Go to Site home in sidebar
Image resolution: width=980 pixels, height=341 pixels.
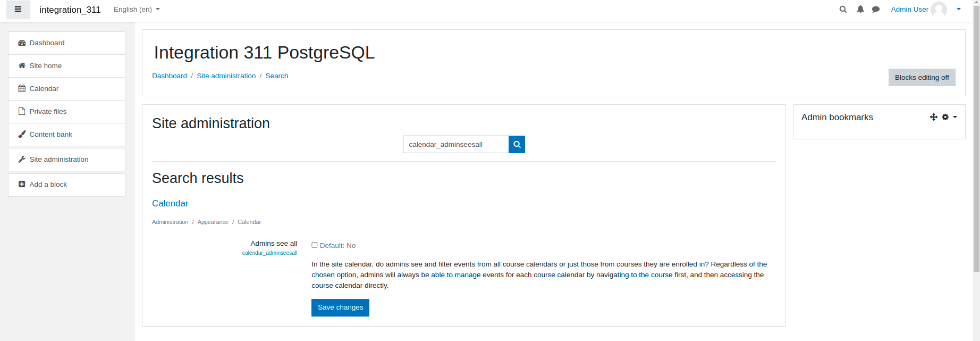click(x=67, y=66)
